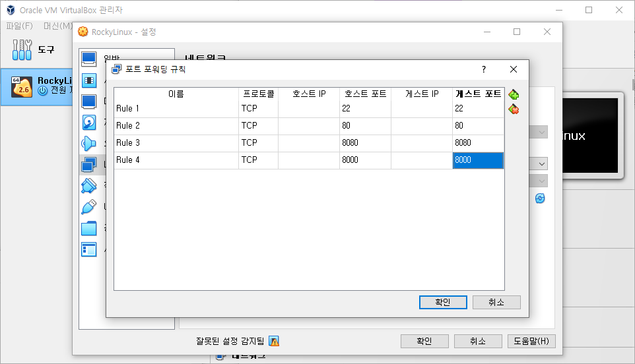Screen dimensions: 635x364
Task: Click the remove selected port forwarding rule icon
Action: tap(514, 109)
